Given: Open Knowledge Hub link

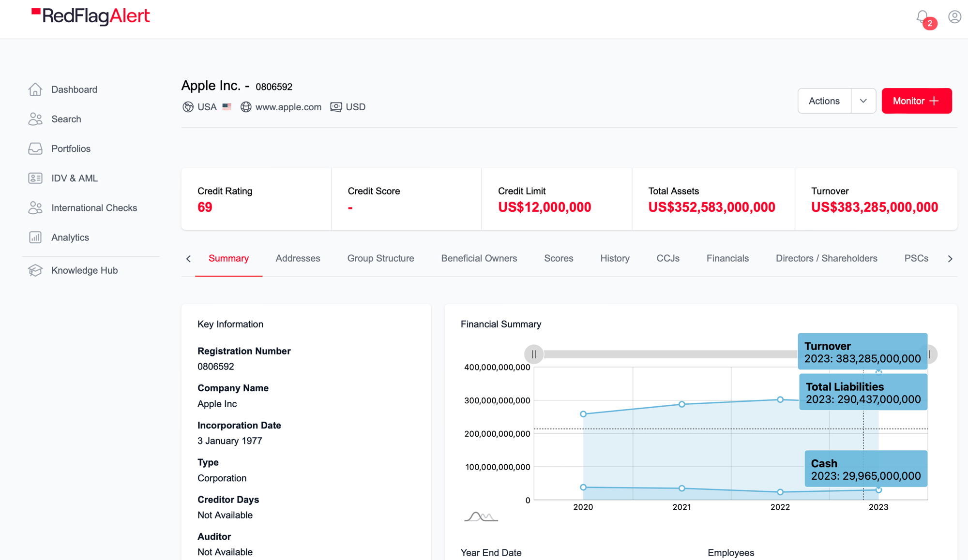Looking at the screenshot, I should pyautogui.click(x=85, y=270).
